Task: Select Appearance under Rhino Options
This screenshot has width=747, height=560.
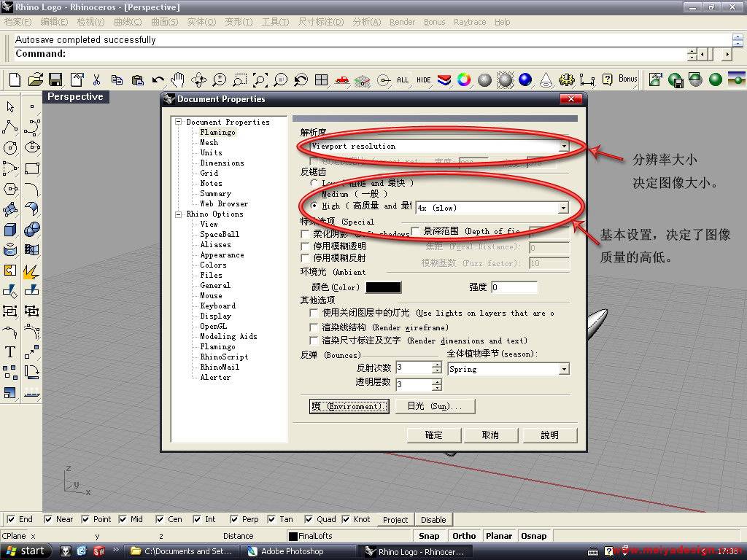Action: tap(222, 254)
